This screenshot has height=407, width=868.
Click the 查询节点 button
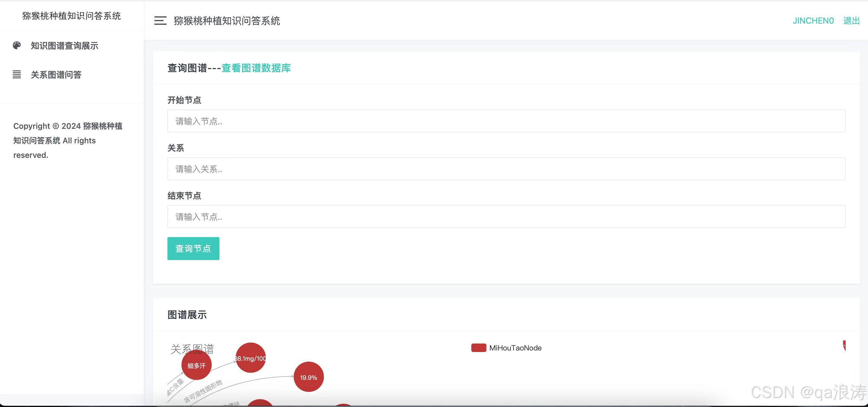193,249
